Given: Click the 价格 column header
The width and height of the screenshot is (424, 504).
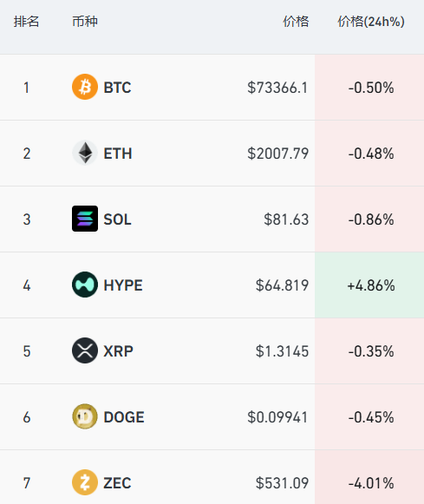Looking at the screenshot, I should point(296,22).
